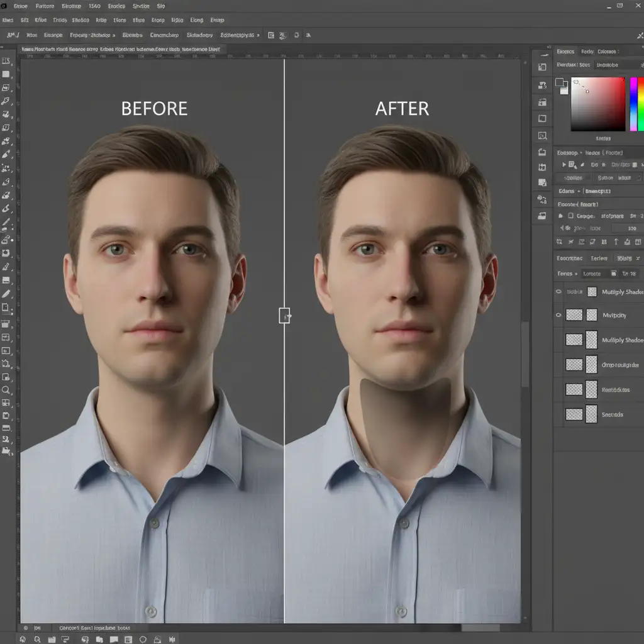This screenshot has height=644, width=644.
Task: Switch to the Eeries tab in layers panel
Action: pyautogui.click(x=599, y=258)
